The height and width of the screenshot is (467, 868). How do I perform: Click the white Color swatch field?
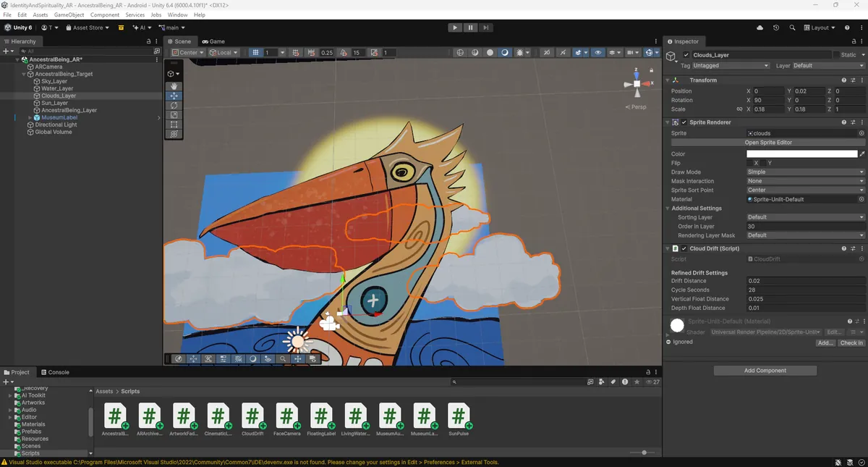(x=801, y=154)
